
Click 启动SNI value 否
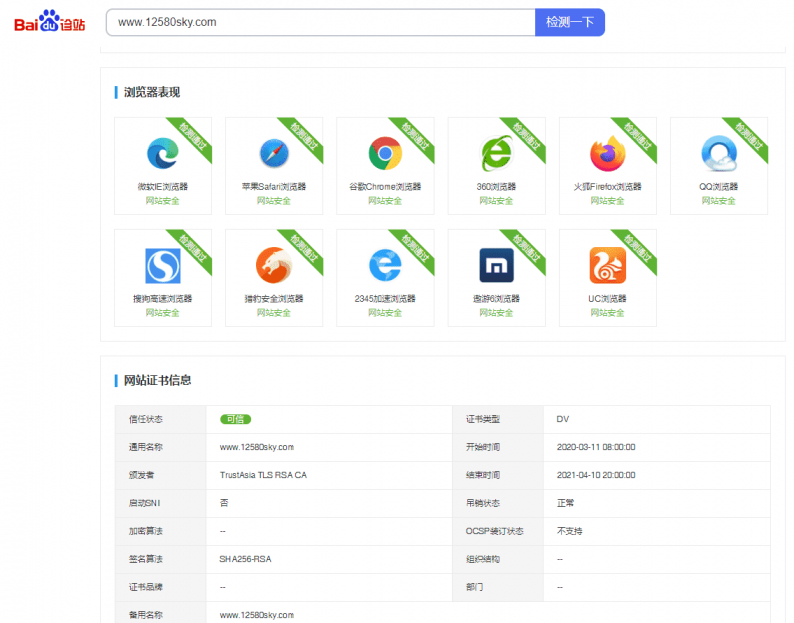224,503
